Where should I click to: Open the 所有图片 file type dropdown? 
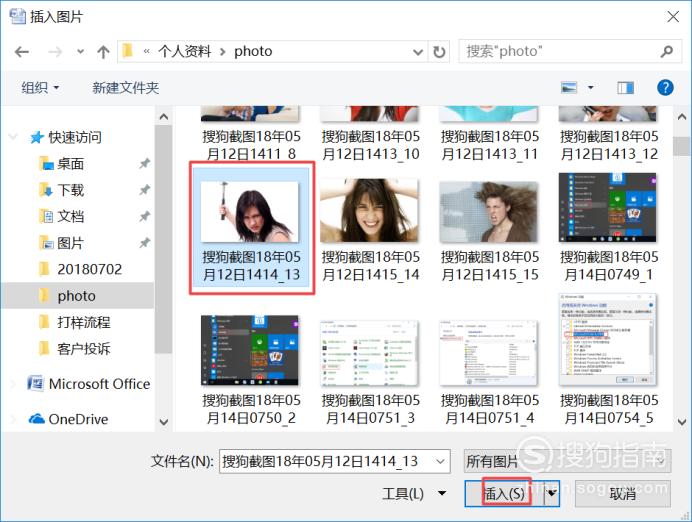(x=568, y=461)
